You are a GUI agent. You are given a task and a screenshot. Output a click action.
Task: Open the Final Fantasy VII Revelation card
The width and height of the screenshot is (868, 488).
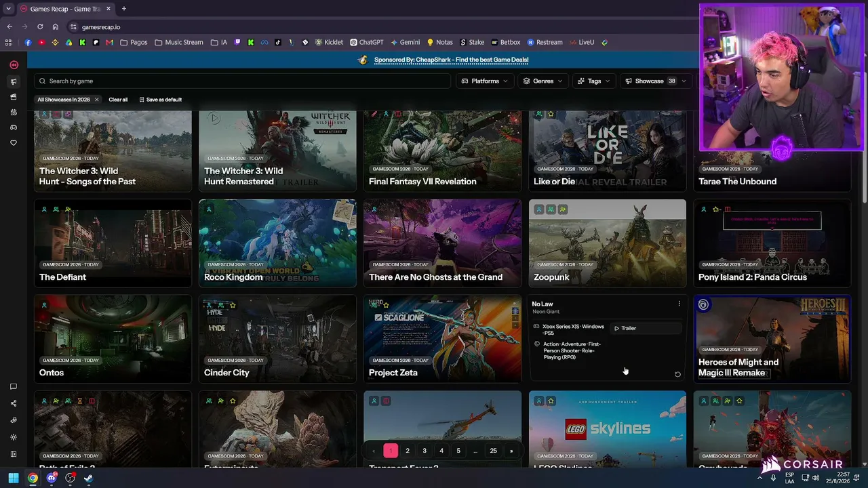coord(442,151)
